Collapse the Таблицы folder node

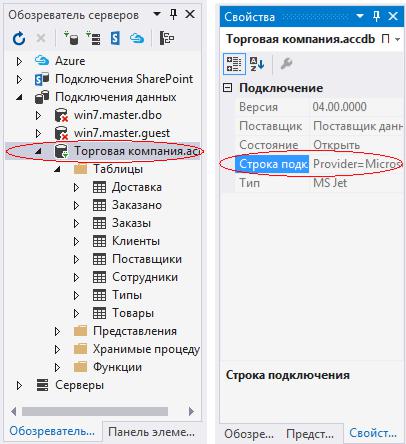57,169
